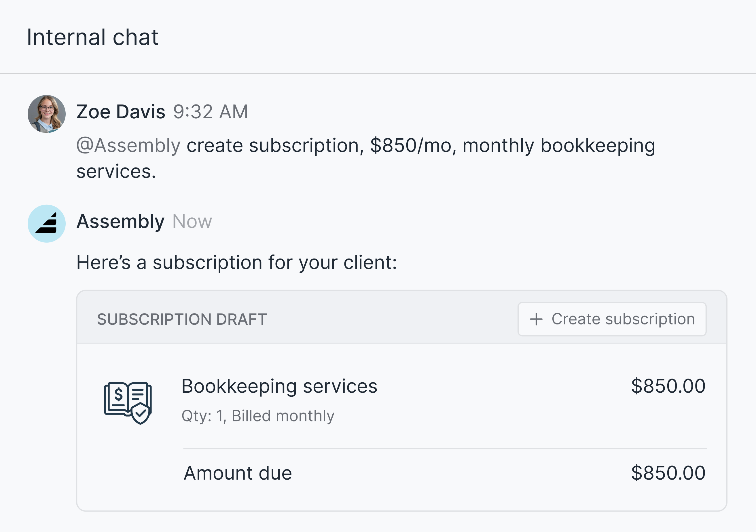Viewport: 756px width, 532px height.
Task: Click the bookkeeping ledger shield icon
Action: 128,403
